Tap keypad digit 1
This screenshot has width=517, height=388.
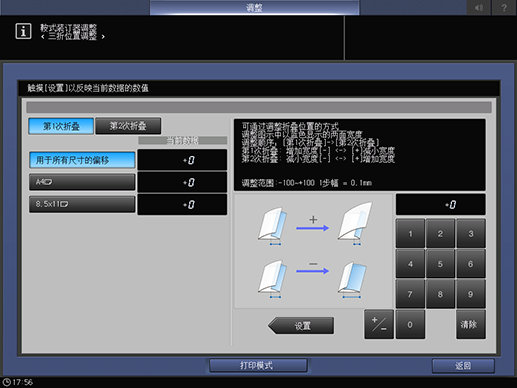[x=410, y=233]
